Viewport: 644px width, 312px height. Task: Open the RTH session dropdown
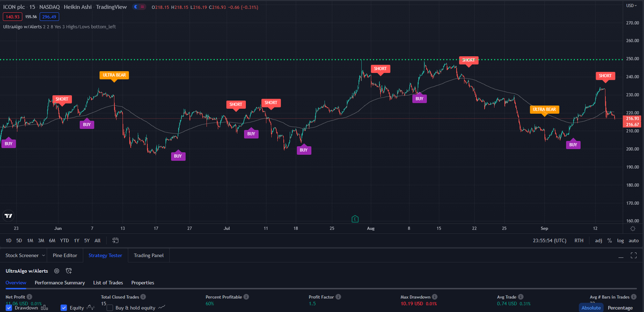click(579, 241)
